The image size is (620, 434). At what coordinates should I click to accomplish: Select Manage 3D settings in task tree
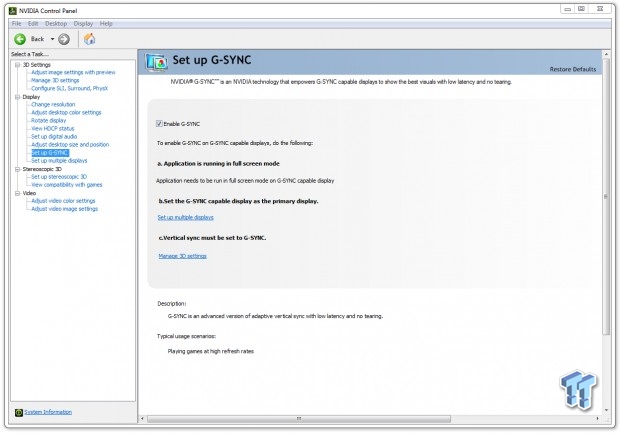[x=55, y=80]
